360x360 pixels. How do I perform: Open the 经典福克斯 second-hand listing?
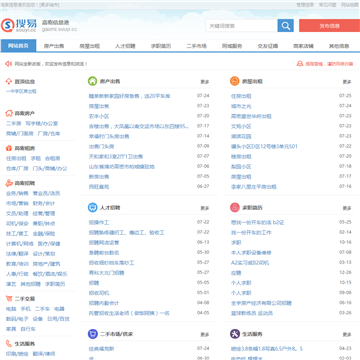(x=101, y=349)
